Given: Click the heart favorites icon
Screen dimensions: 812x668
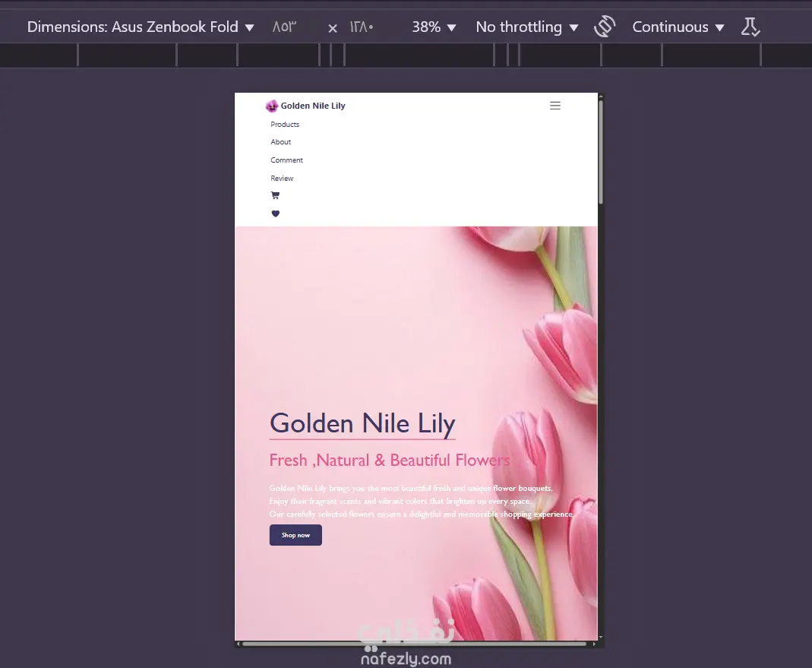Looking at the screenshot, I should click(276, 214).
